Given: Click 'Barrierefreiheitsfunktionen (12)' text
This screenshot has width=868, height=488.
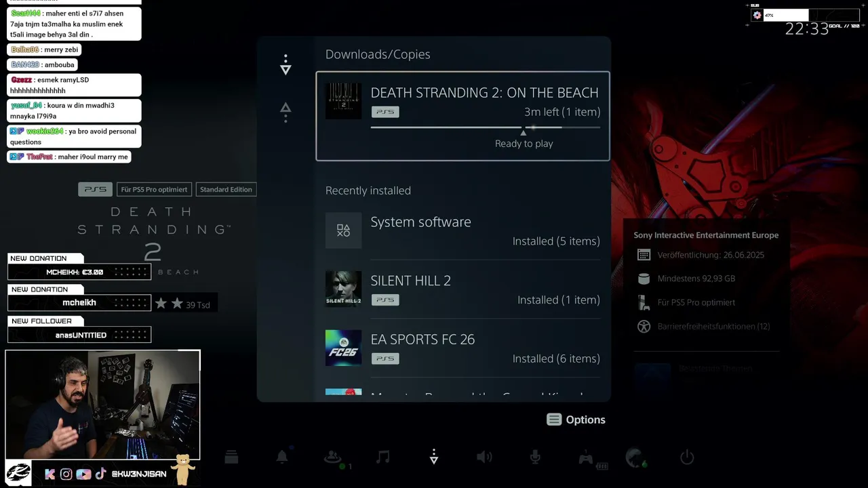Looking at the screenshot, I should tap(713, 326).
